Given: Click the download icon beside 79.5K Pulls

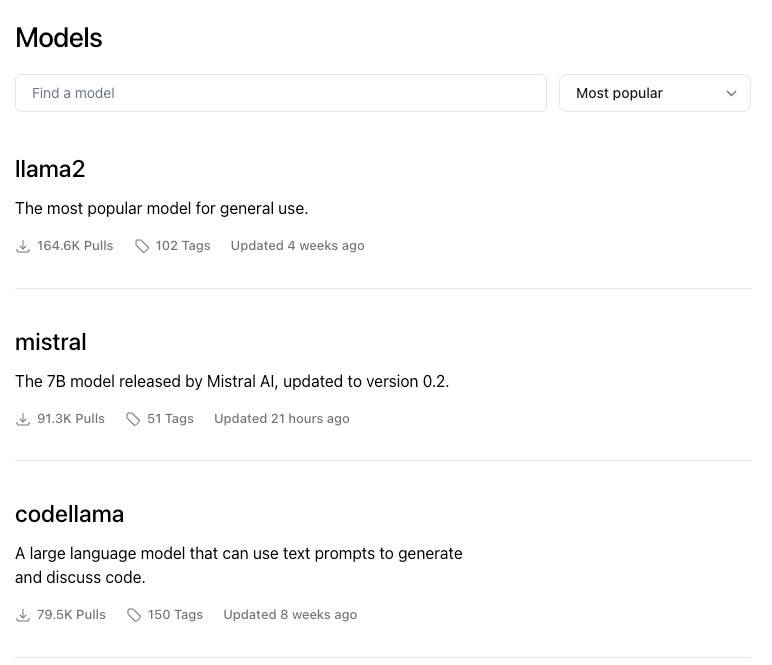Looking at the screenshot, I should pyautogui.click(x=23, y=615).
